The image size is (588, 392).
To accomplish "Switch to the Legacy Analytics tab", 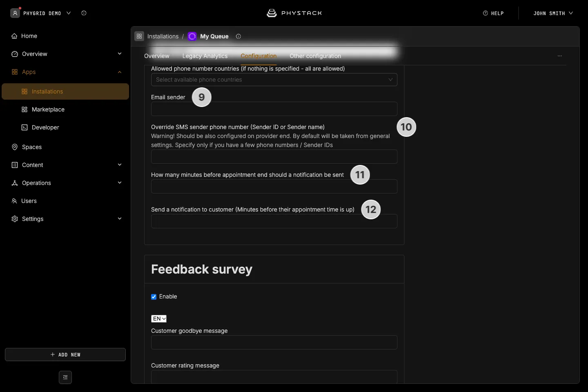I will (x=205, y=56).
